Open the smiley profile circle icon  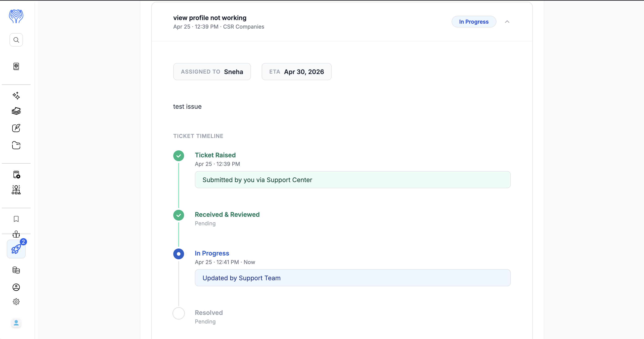tap(16, 287)
